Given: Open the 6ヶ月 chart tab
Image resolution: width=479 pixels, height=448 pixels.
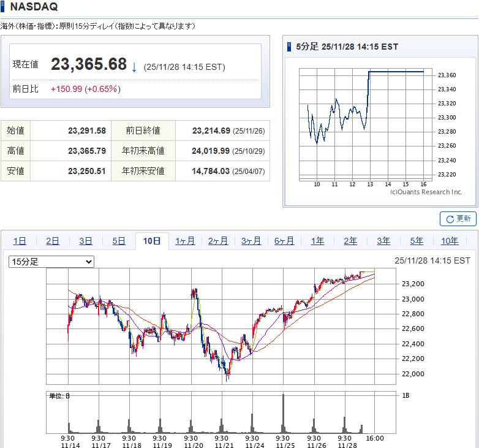Looking at the screenshot, I should (x=284, y=241).
